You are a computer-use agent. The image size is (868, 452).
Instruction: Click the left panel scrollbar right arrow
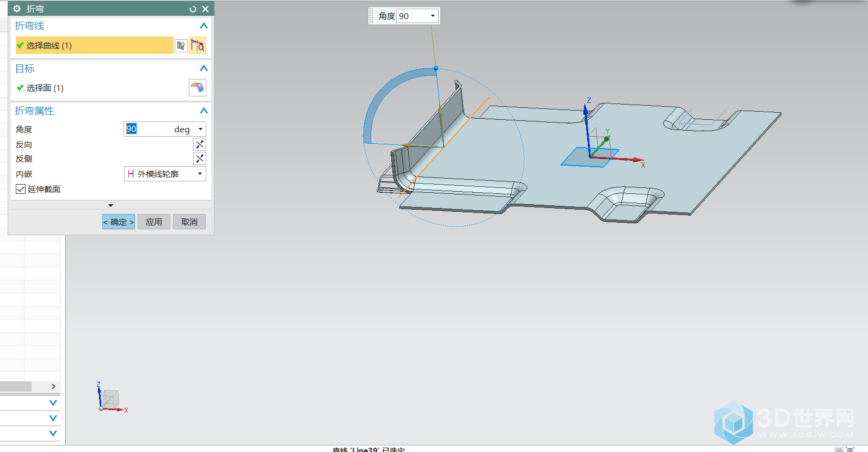pyautogui.click(x=53, y=386)
